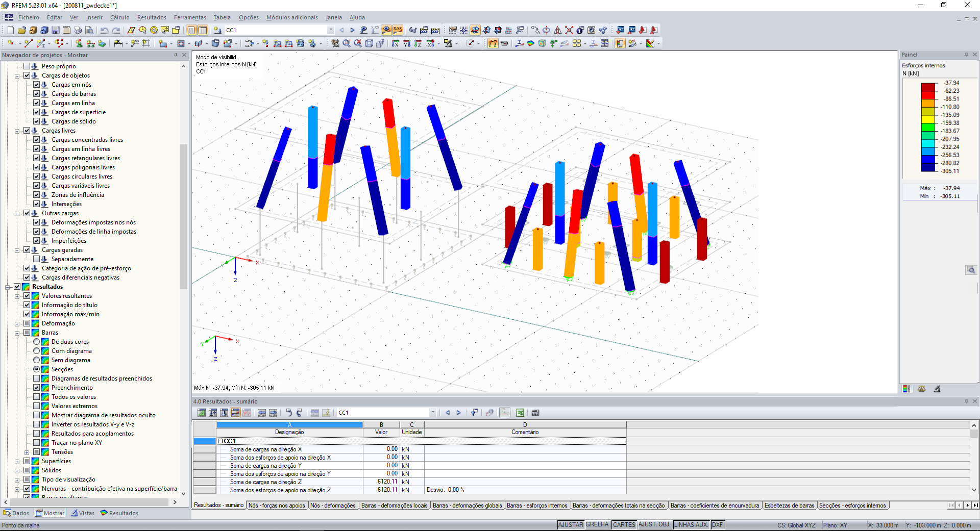Click the Redo arrow icon
980x531 pixels.
point(116,30)
